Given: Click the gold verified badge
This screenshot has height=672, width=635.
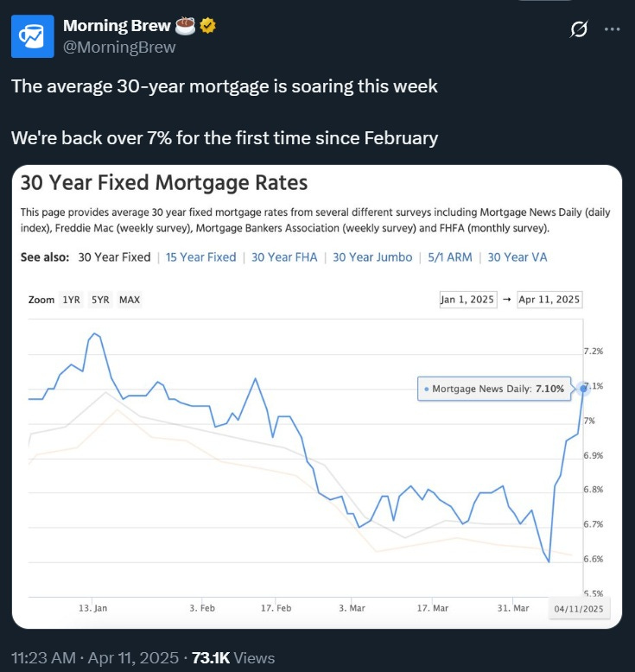Looking at the screenshot, I should click(x=208, y=26).
